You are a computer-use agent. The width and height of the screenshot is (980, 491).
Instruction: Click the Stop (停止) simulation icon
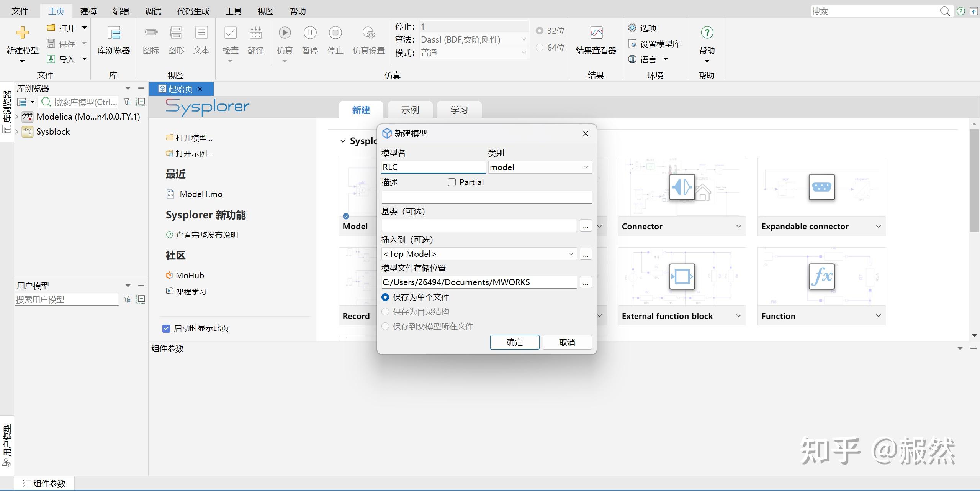click(335, 33)
